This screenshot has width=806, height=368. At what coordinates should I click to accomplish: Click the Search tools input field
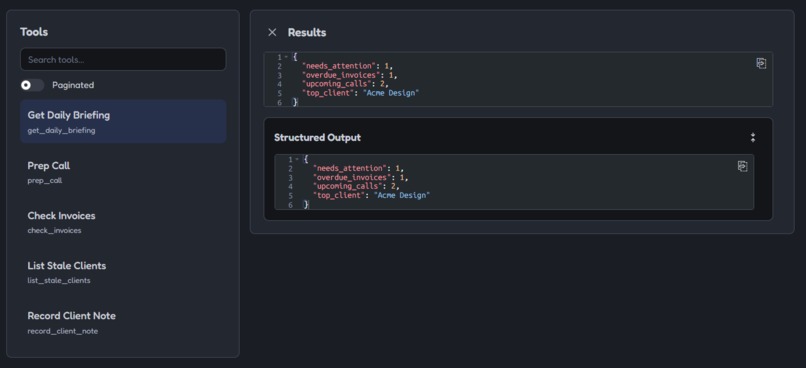point(123,60)
